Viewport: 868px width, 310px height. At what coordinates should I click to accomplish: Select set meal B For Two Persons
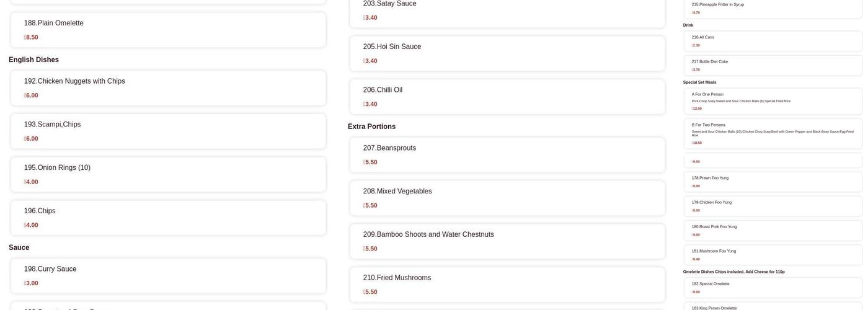tap(773, 133)
